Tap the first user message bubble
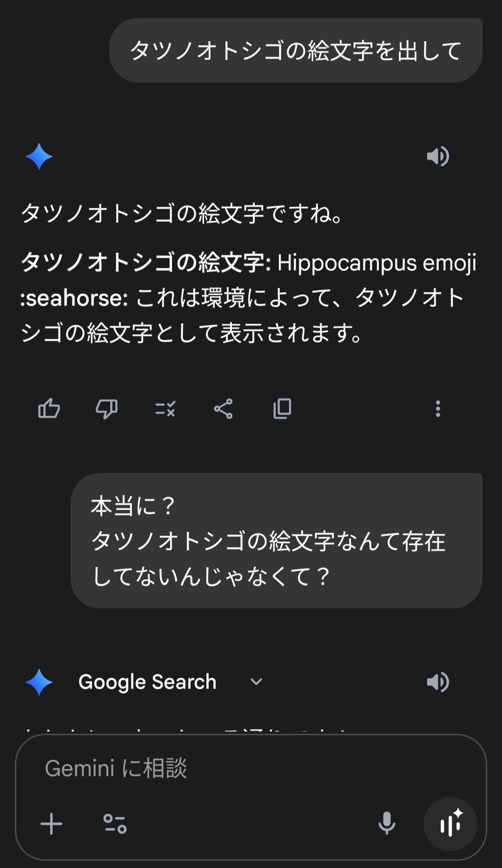The image size is (502, 868). 296,51
